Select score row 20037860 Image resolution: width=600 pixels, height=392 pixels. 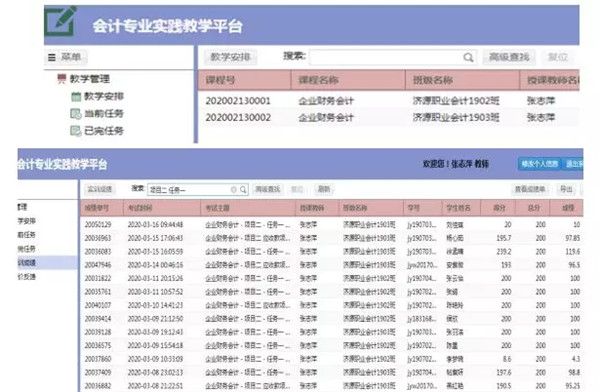point(331,359)
